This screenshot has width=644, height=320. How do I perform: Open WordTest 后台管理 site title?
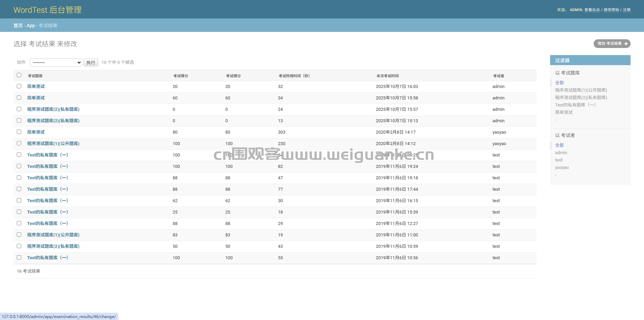(x=48, y=10)
